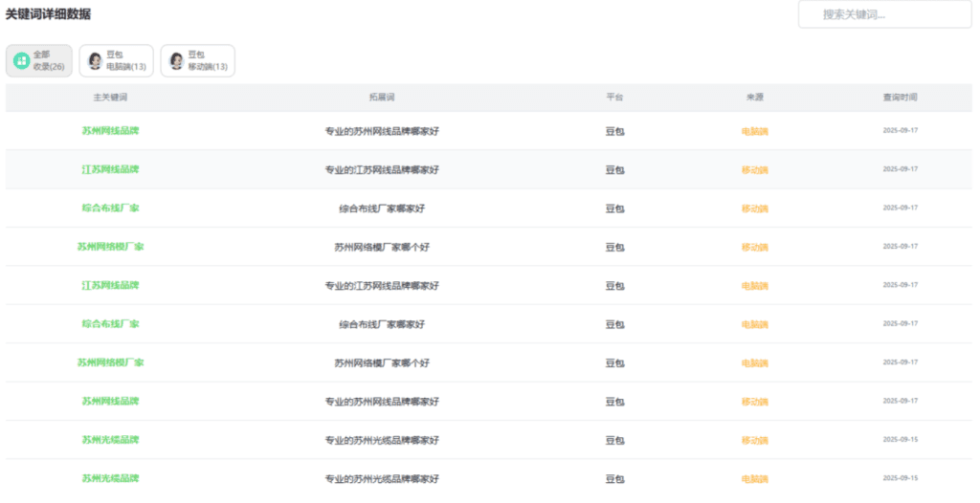Click the green grid icon on 全部收录 tab

[21, 61]
